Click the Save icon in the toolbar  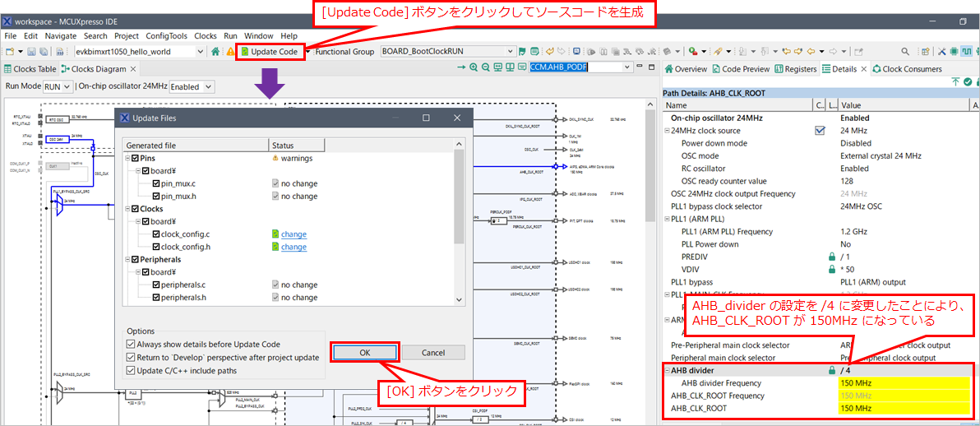coord(31,51)
